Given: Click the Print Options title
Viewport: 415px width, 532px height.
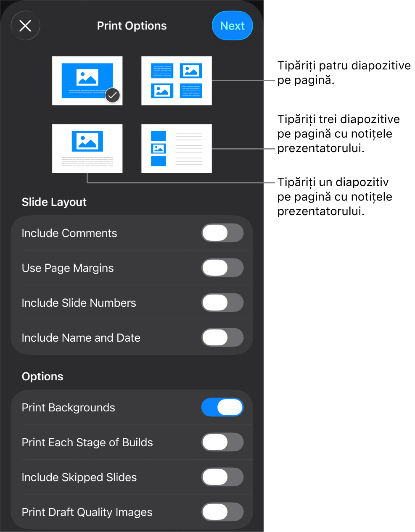Looking at the screenshot, I should click(x=132, y=26).
